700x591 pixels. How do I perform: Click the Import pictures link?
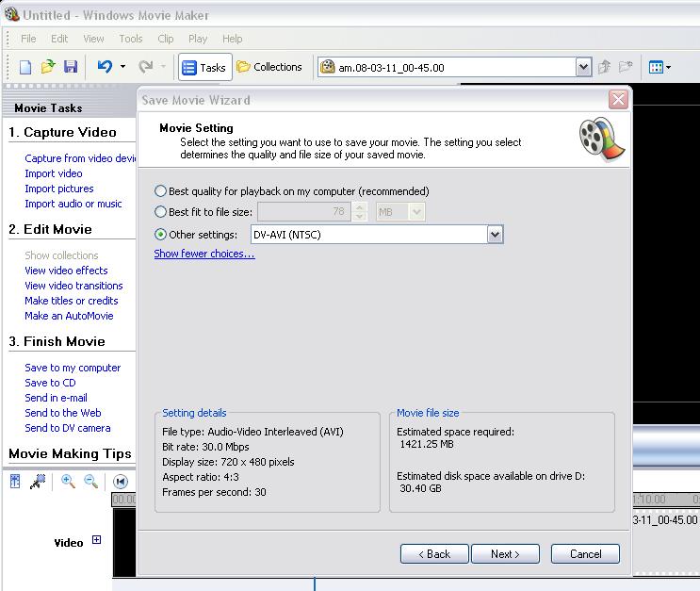tap(59, 189)
